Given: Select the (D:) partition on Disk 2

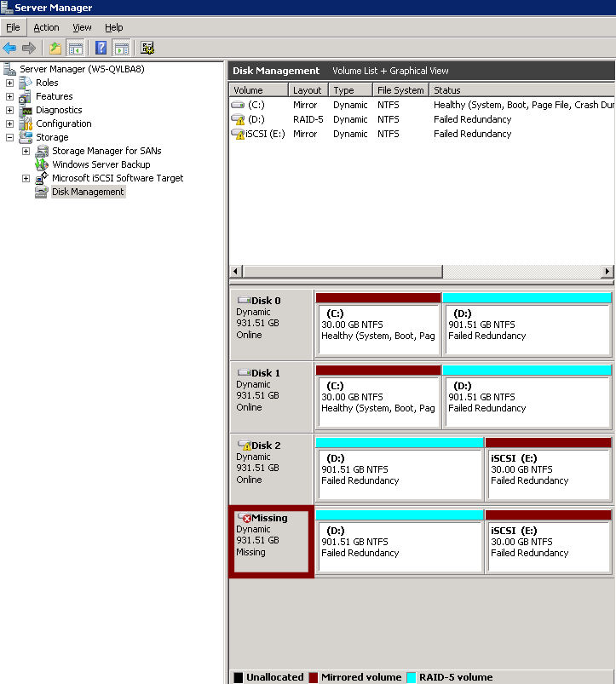Looking at the screenshot, I should pos(400,469).
